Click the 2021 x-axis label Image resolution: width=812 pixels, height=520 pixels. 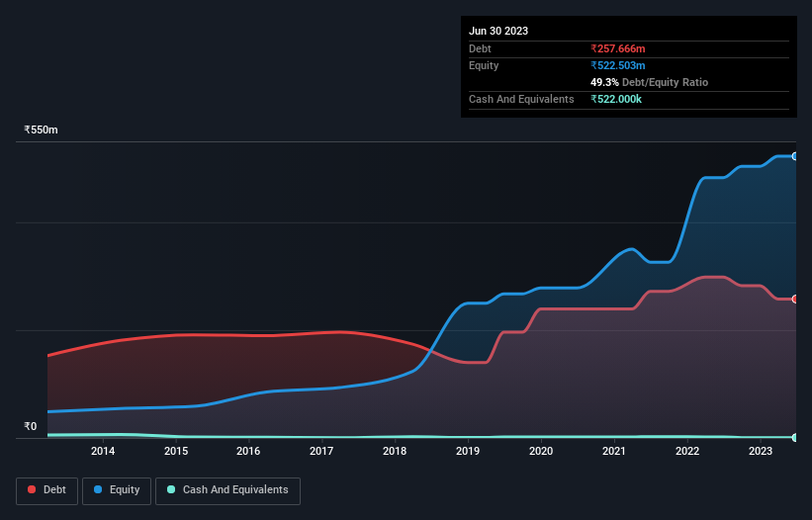coord(614,451)
